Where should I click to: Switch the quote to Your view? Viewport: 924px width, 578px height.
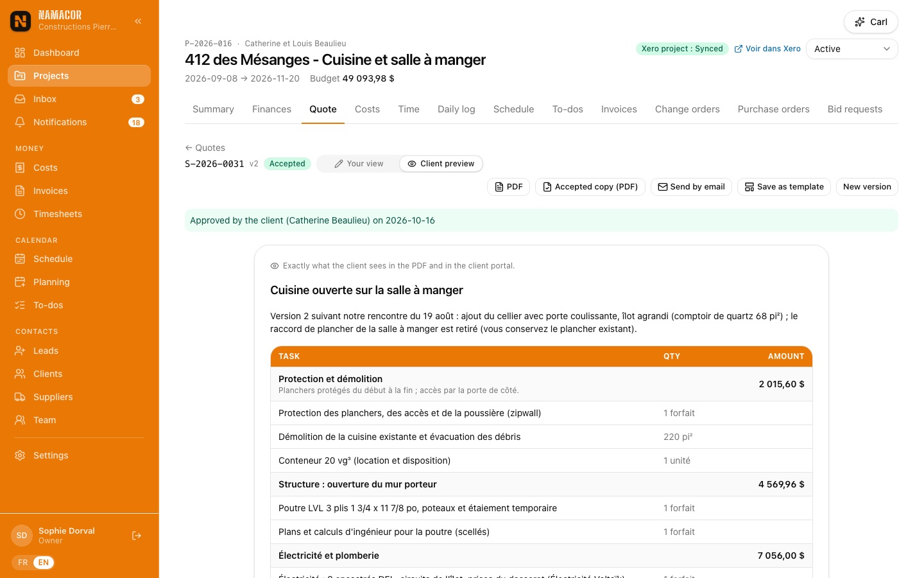coord(359,164)
